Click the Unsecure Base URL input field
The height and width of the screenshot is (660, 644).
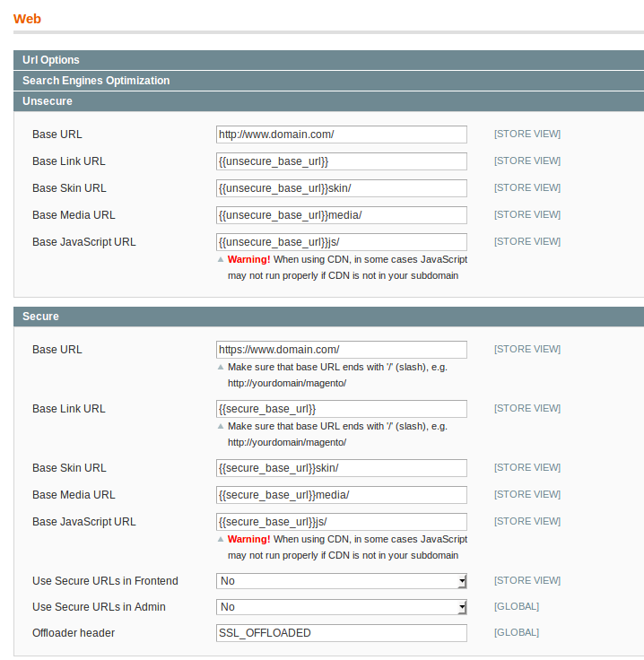click(341, 135)
